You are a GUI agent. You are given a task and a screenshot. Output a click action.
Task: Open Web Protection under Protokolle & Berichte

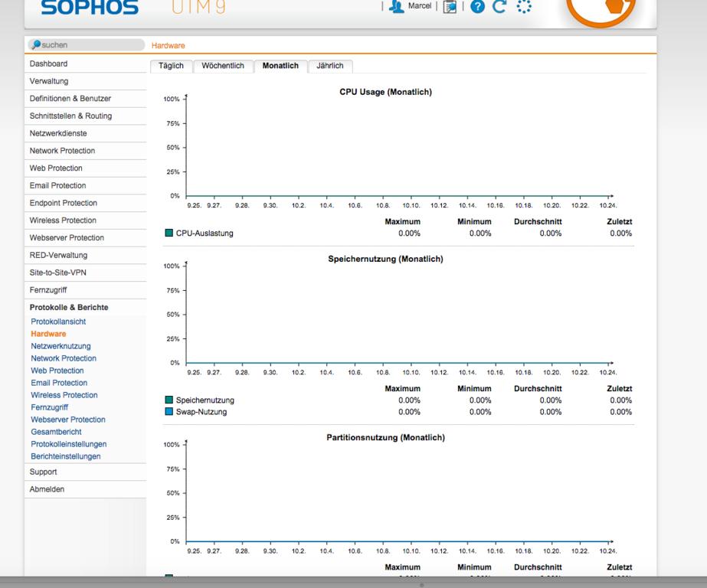pos(57,371)
